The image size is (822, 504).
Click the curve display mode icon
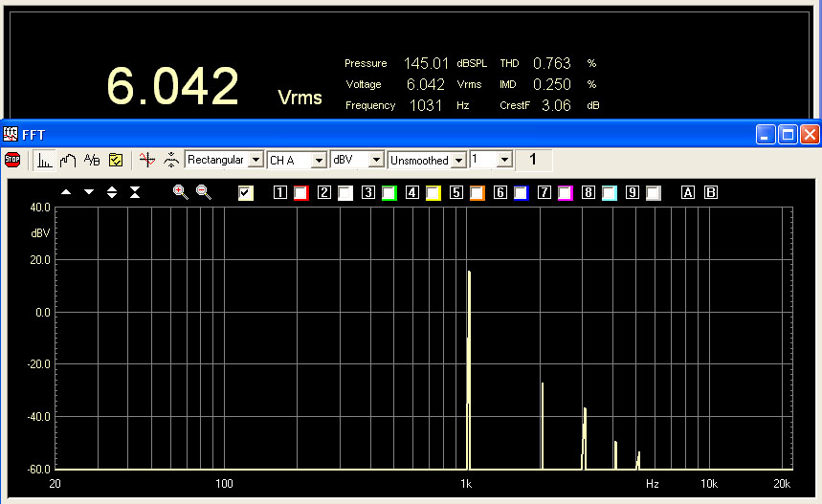[x=68, y=160]
